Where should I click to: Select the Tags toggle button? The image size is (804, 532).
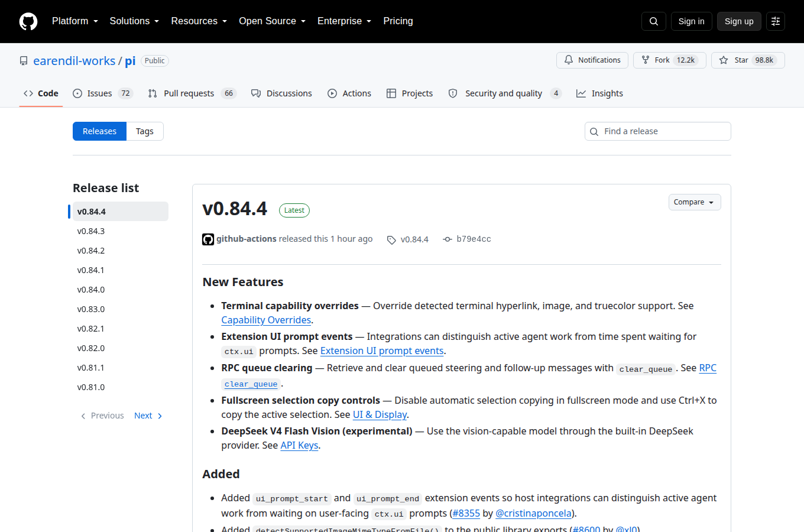pyautogui.click(x=145, y=131)
